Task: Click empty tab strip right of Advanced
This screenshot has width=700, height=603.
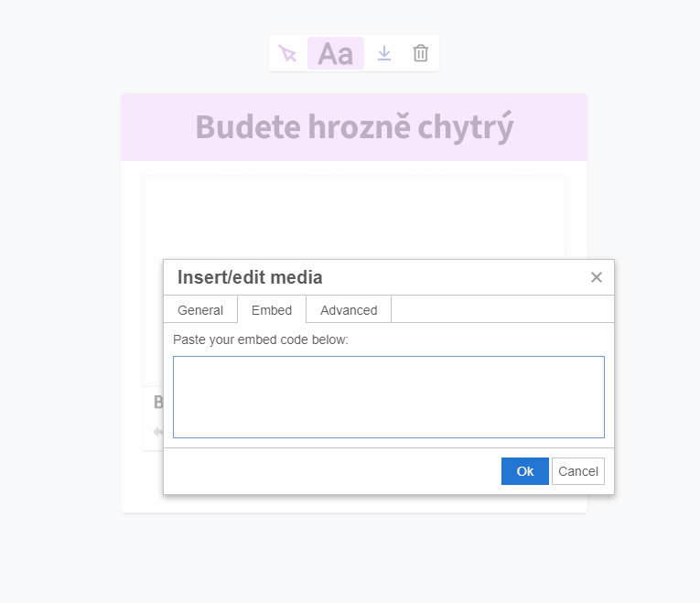Action: [501, 310]
